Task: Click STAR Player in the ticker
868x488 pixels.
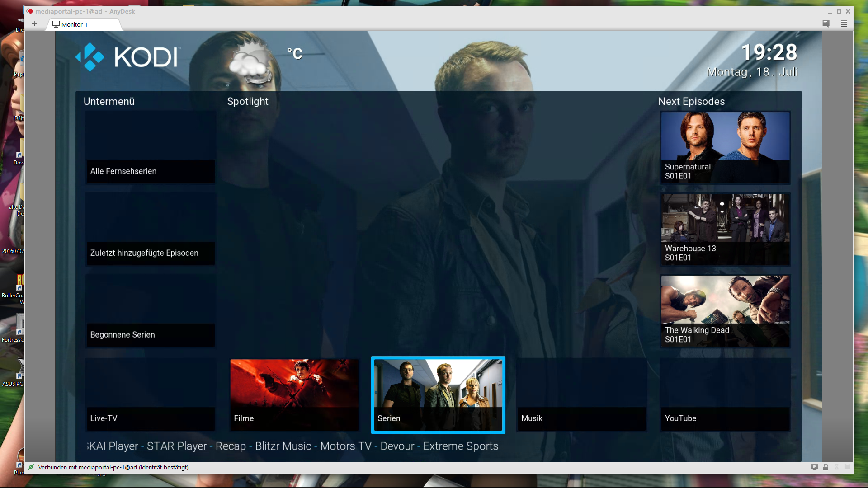Action: click(x=177, y=446)
